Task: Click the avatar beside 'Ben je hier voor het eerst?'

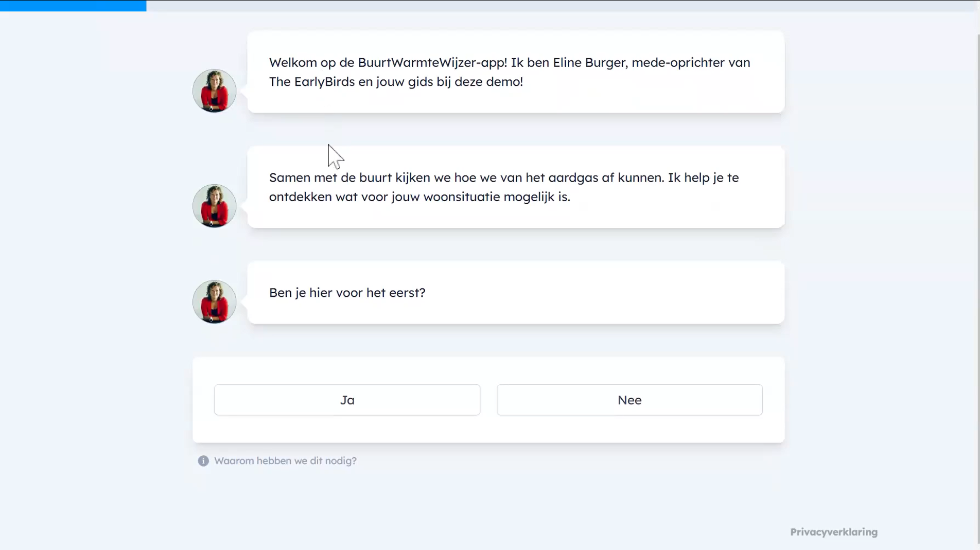Action: pos(214,301)
